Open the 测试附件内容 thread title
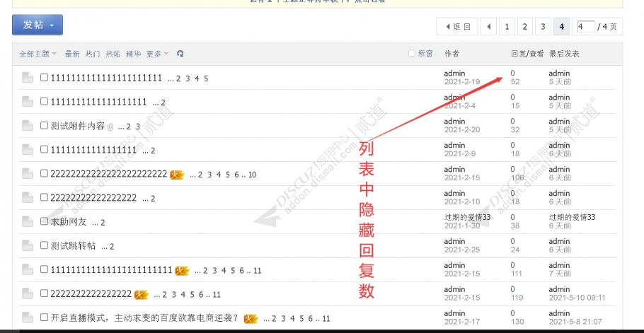The image size is (644, 333). coord(78,126)
